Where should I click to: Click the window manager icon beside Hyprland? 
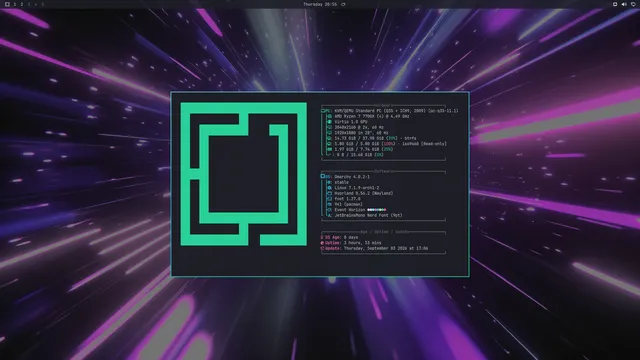point(329,193)
